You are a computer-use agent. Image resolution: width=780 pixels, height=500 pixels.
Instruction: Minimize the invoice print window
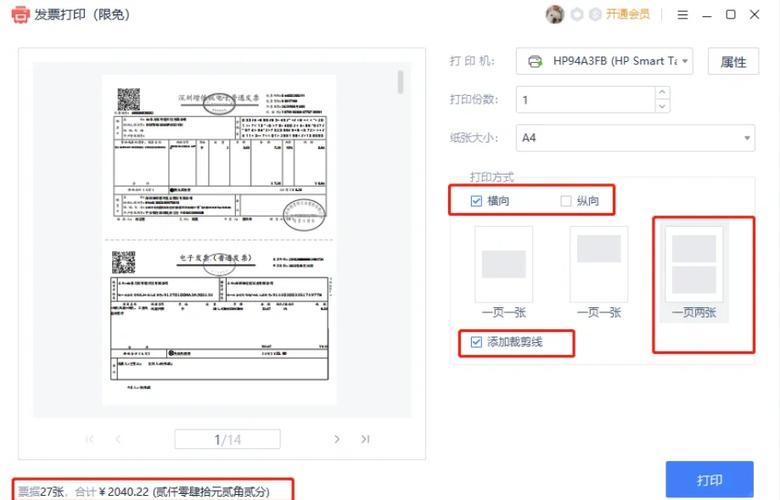(706, 15)
